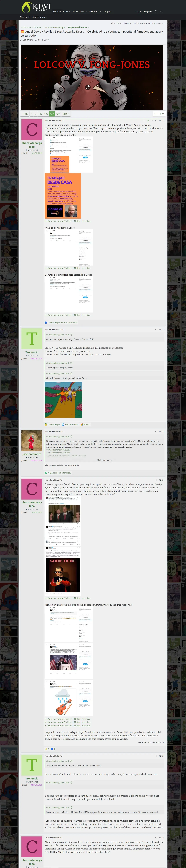Open the Internationale Clique breadcrumb
Viewport: 186px width, 868px height.
click(55, 27)
